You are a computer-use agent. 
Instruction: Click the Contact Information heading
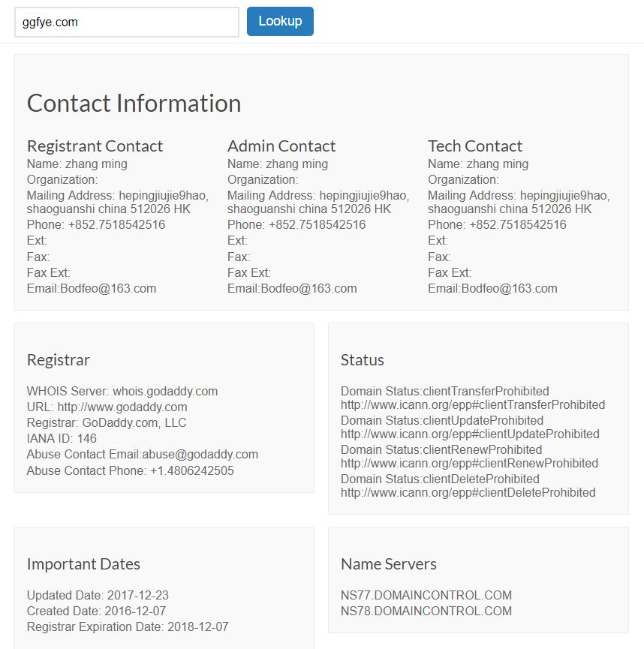tap(134, 103)
